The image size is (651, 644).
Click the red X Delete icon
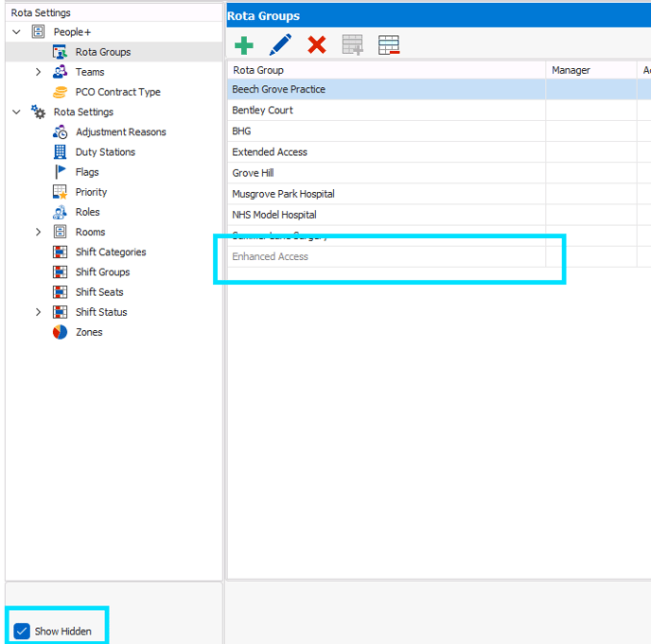(x=317, y=44)
